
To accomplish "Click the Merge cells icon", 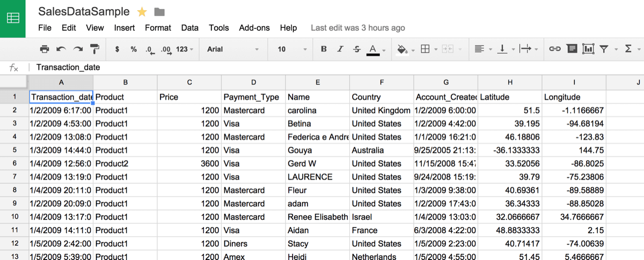I will point(447,49).
